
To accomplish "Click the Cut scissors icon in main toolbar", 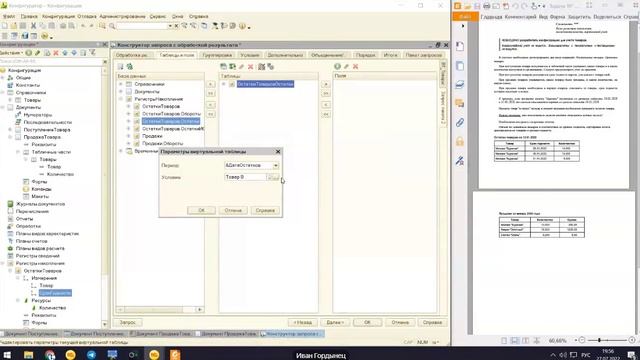I will point(33,26).
